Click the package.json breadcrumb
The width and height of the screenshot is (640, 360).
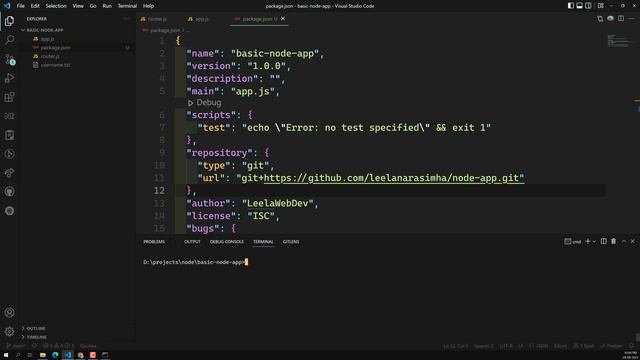click(164, 30)
